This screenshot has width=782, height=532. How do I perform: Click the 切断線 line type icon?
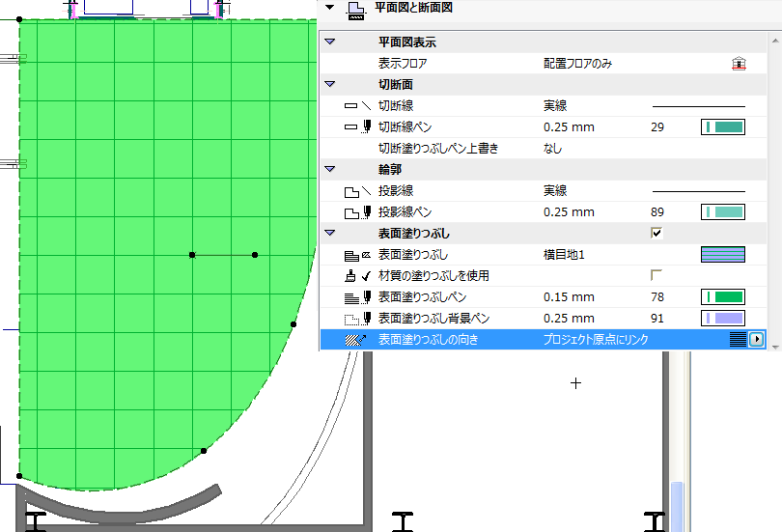(357, 105)
